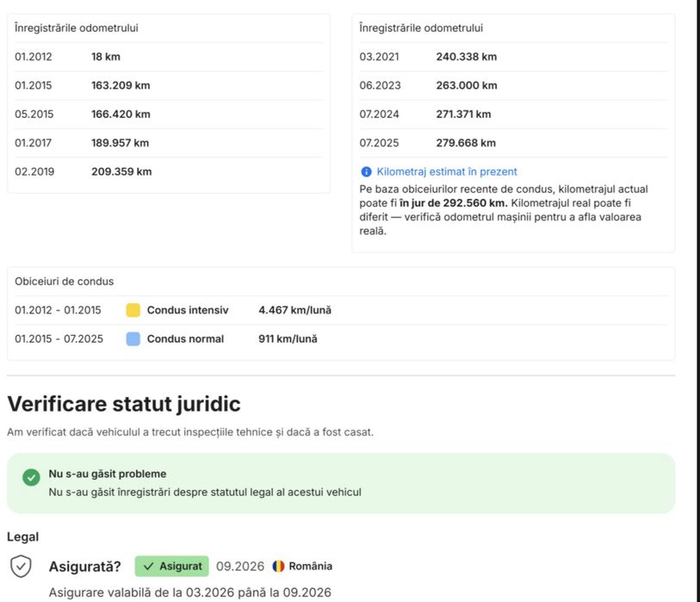Screen dimensions: 700x602
Task: Click the Nu s-au găsit probleme title
Action: point(107,474)
